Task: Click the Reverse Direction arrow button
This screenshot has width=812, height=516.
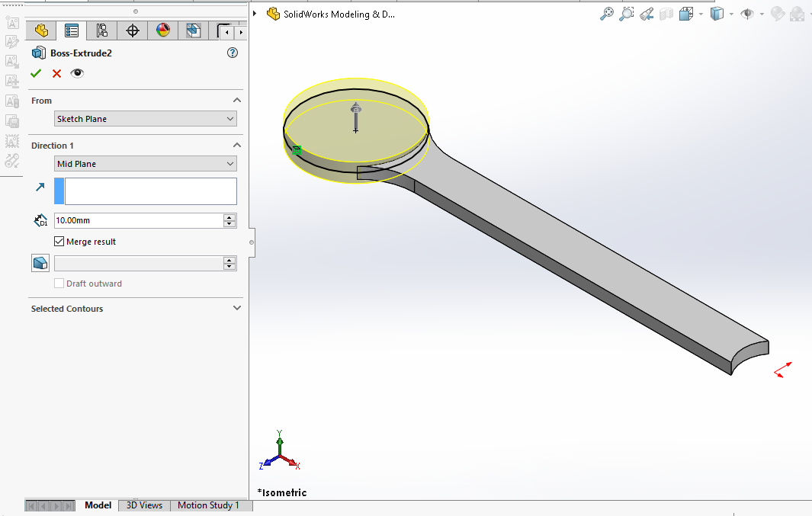Action: tap(40, 187)
